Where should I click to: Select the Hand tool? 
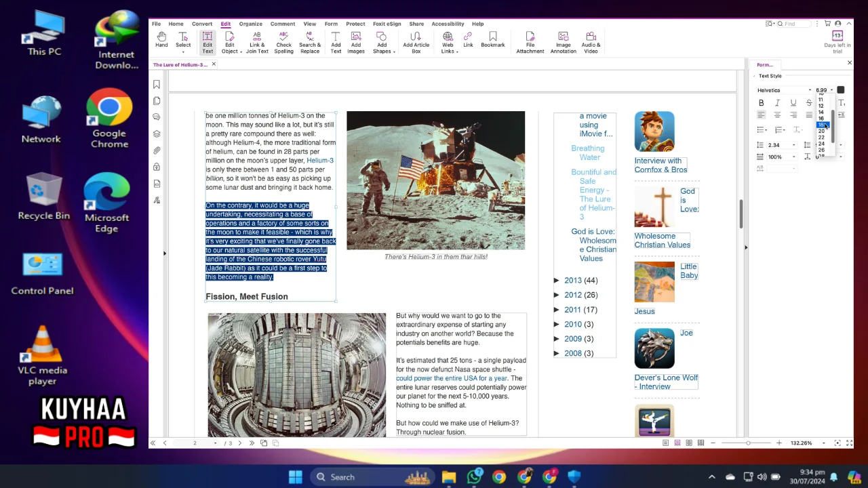(x=161, y=40)
